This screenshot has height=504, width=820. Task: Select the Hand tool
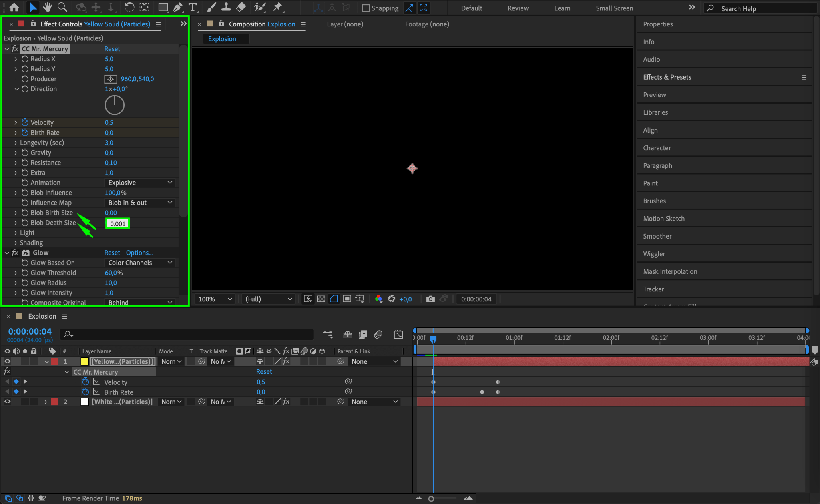(48, 7)
